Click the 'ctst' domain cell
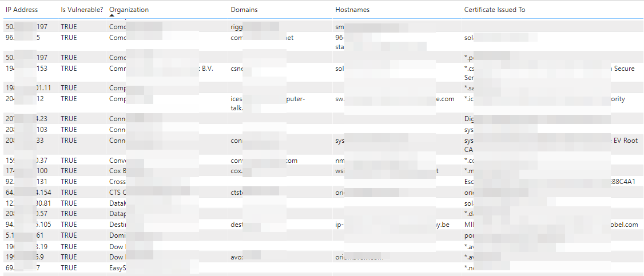The width and height of the screenshot is (644, 276). click(x=237, y=192)
